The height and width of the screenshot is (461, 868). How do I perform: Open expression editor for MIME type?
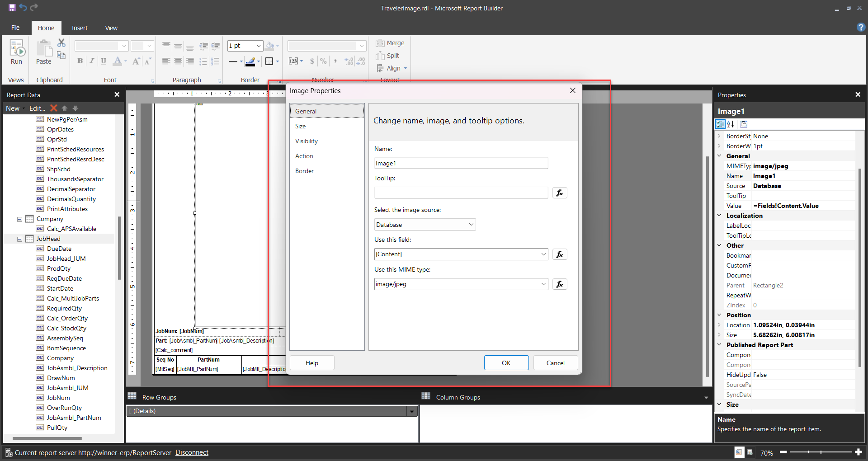point(560,284)
